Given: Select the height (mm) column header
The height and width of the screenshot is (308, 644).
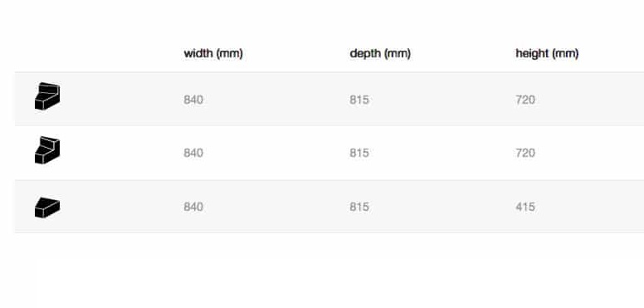Looking at the screenshot, I should 547,53.
